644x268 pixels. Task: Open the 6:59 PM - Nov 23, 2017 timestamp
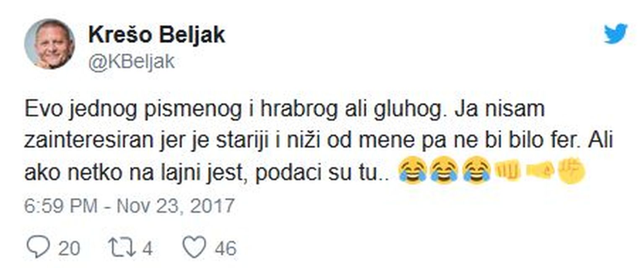click(129, 206)
